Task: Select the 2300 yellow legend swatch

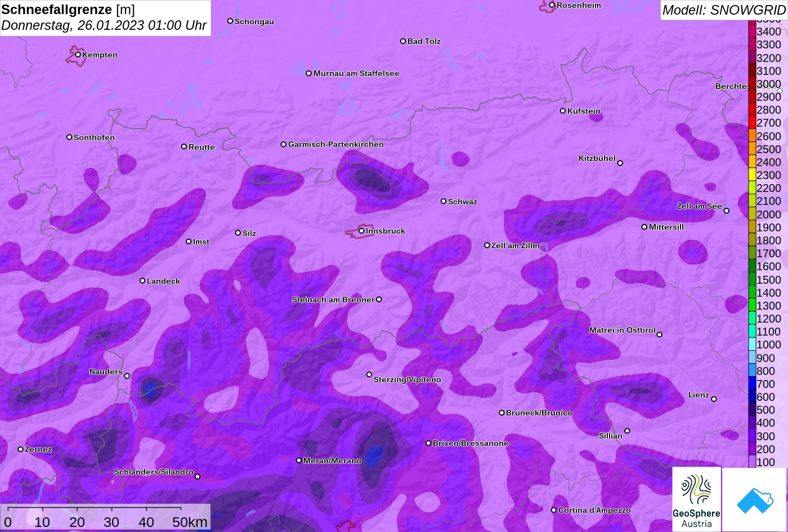Action: (x=752, y=175)
